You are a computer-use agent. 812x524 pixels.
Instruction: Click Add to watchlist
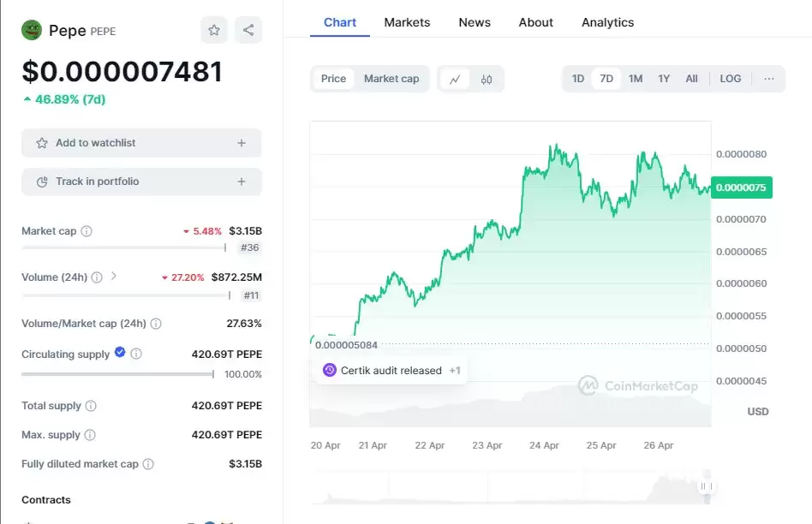140,143
